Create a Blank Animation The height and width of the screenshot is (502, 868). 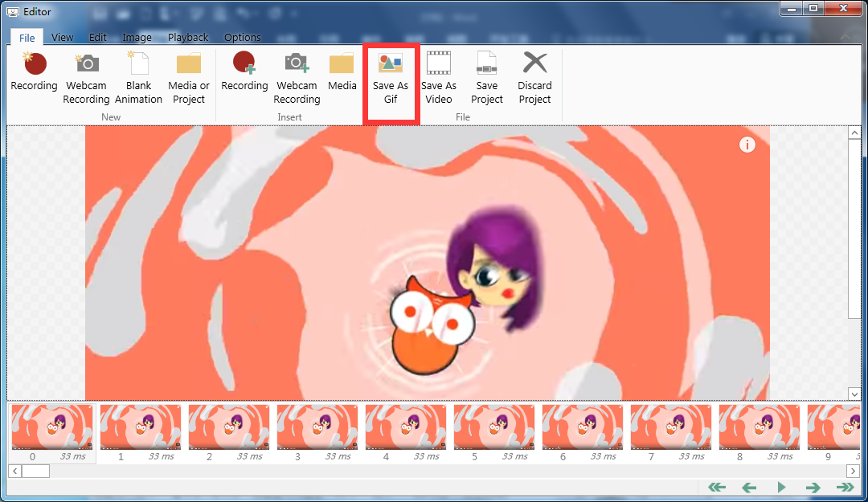pyautogui.click(x=138, y=64)
